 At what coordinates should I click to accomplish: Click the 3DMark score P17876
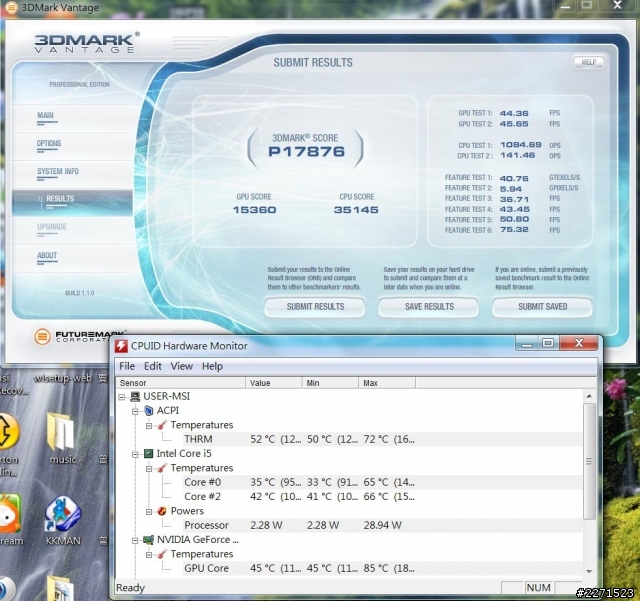click(x=307, y=152)
